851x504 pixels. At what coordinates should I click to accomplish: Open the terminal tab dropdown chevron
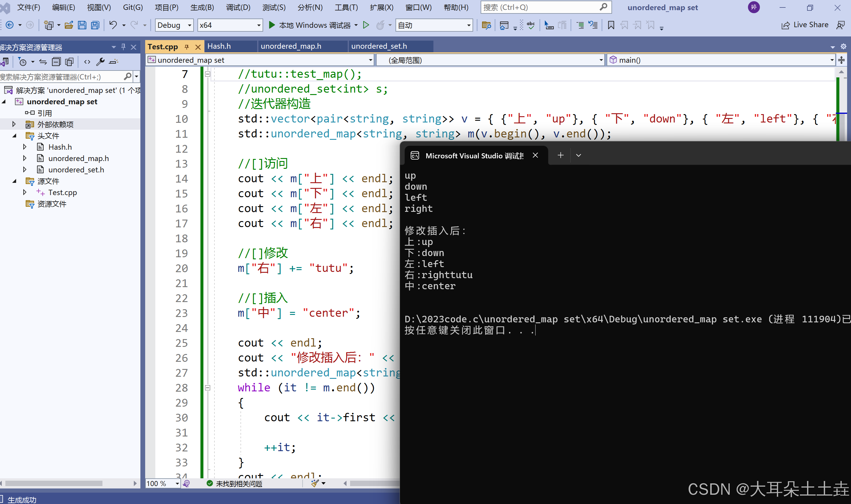point(579,155)
